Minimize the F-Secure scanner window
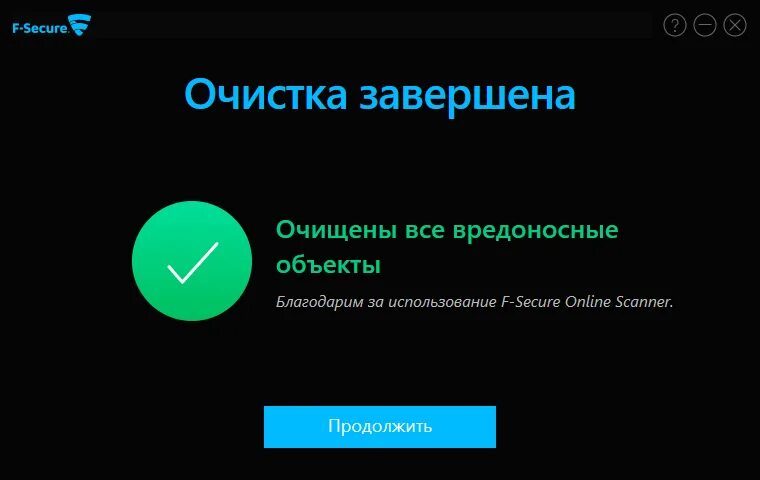Image resolution: width=760 pixels, height=480 pixels. tap(705, 25)
